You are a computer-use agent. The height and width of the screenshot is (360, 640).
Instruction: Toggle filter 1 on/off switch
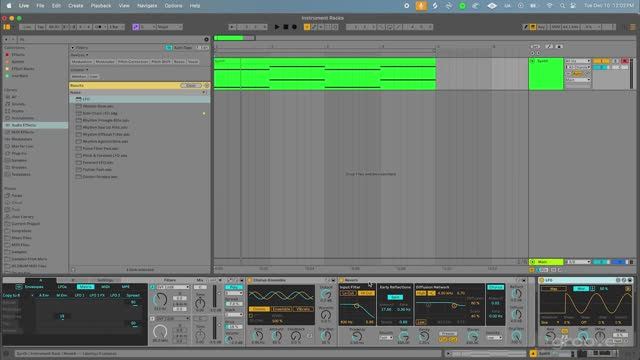pyautogui.click(x=153, y=287)
